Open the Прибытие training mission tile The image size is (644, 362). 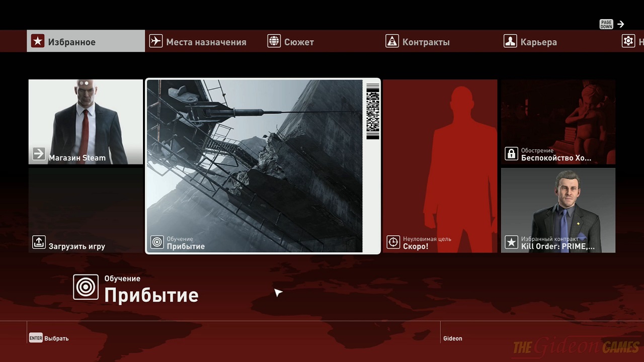pyautogui.click(x=262, y=166)
